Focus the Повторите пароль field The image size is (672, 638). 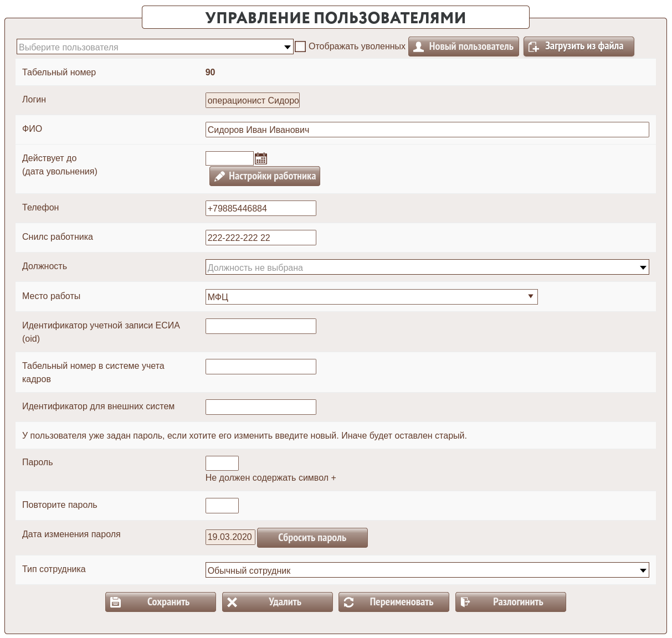[x=222, y=506]
